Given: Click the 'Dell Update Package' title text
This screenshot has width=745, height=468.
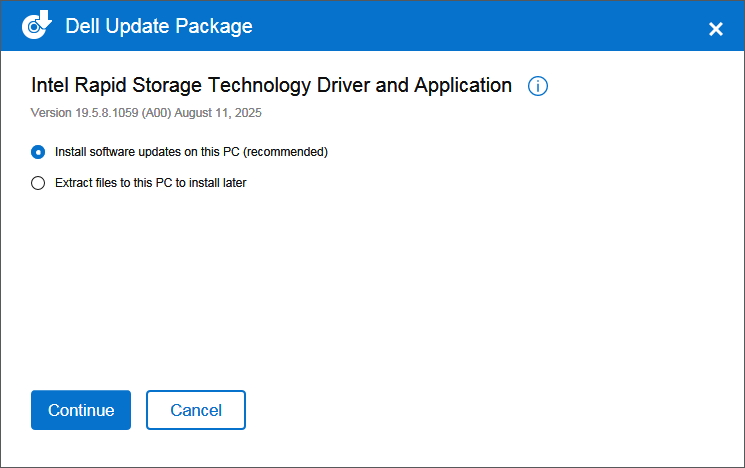Looking at the screenshot, I should point(159,26).
